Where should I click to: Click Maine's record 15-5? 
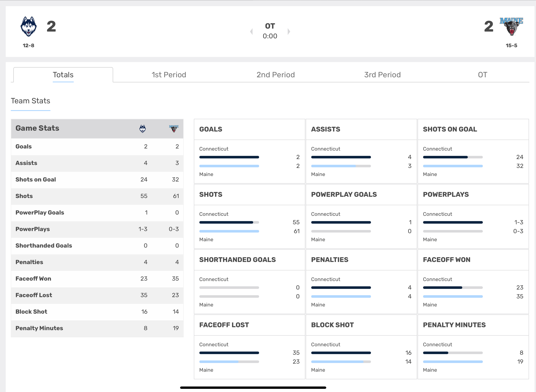511,45
